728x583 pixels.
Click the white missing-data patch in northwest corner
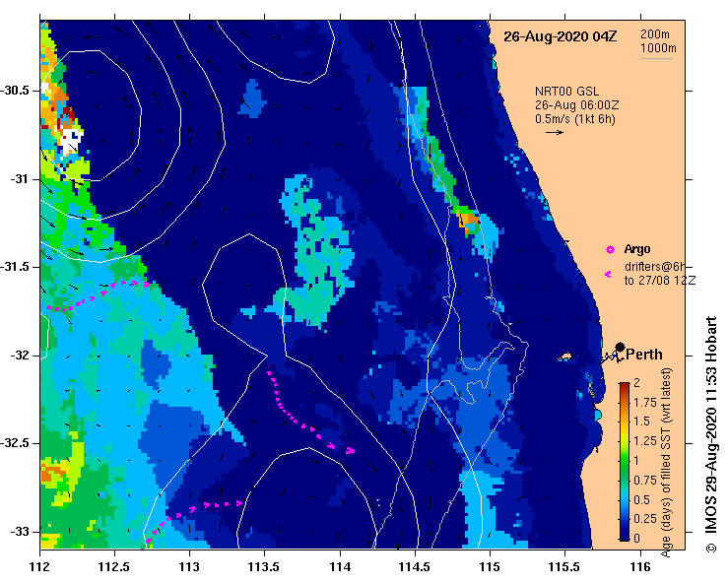click(x=70, y=140)
